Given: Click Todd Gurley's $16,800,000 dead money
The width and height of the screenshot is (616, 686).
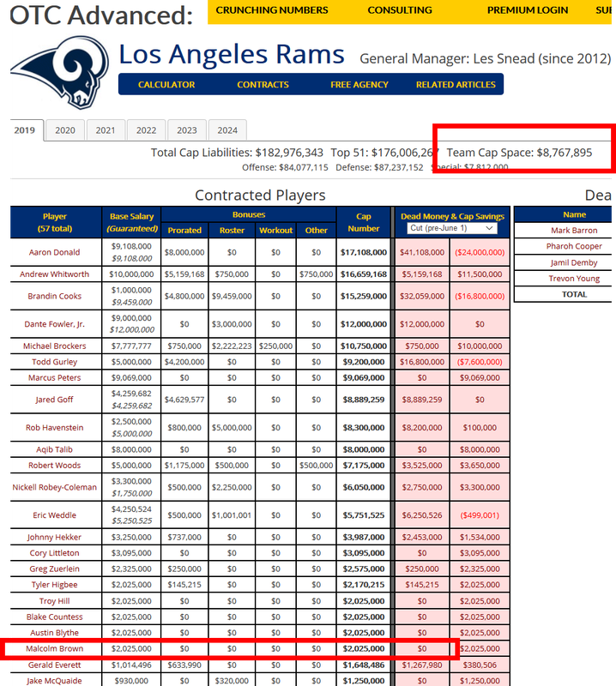Looking at the screenshot, I should pyautogui.click(x=422, y=362).
